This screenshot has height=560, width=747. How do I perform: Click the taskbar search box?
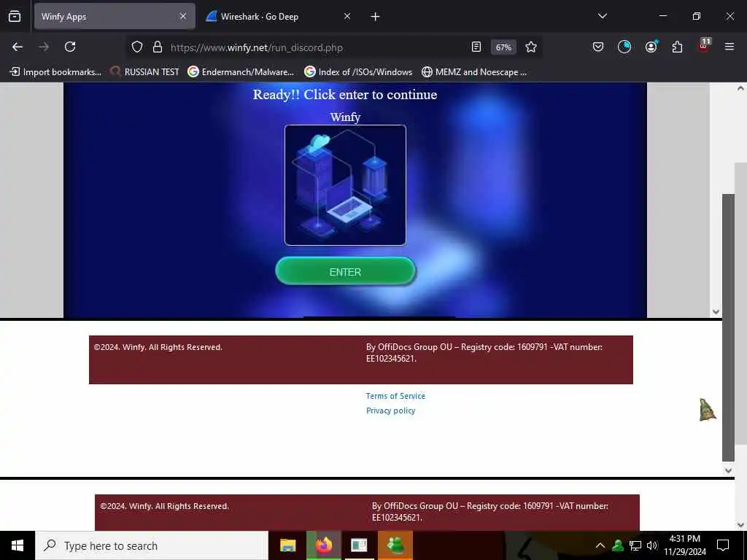[x=152, y=545]
